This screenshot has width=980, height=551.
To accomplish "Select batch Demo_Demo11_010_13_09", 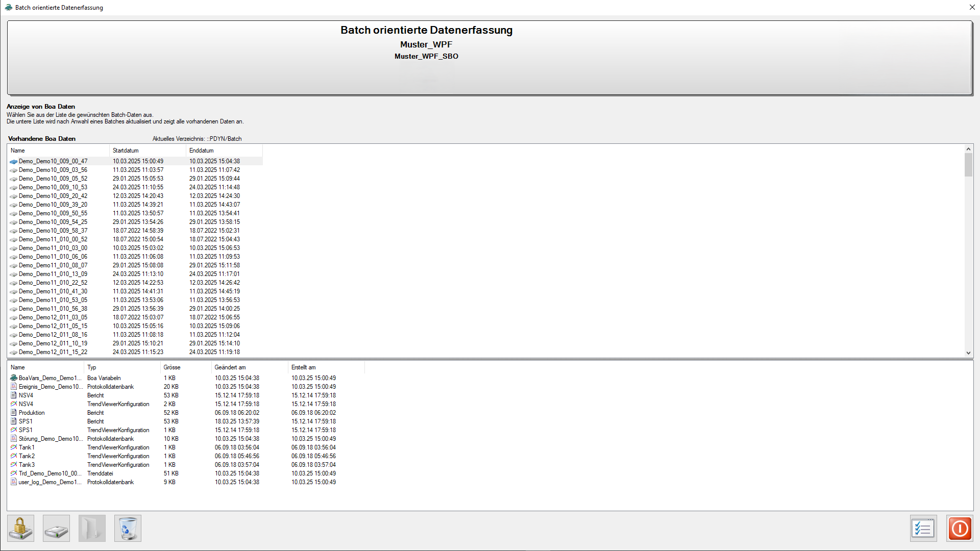I will (135, 274).
